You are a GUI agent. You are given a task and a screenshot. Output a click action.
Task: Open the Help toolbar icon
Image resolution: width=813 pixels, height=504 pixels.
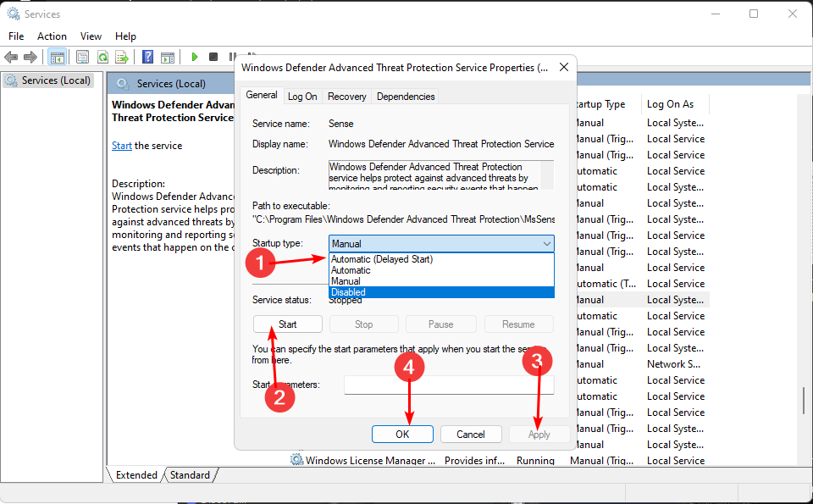coord(147,57)
